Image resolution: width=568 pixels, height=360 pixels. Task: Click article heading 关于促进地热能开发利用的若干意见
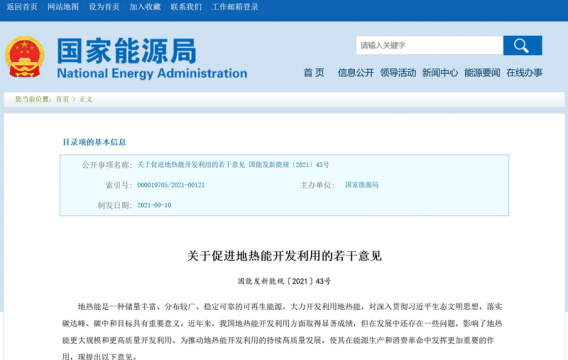pyautogui.click(x=284, y=256)
